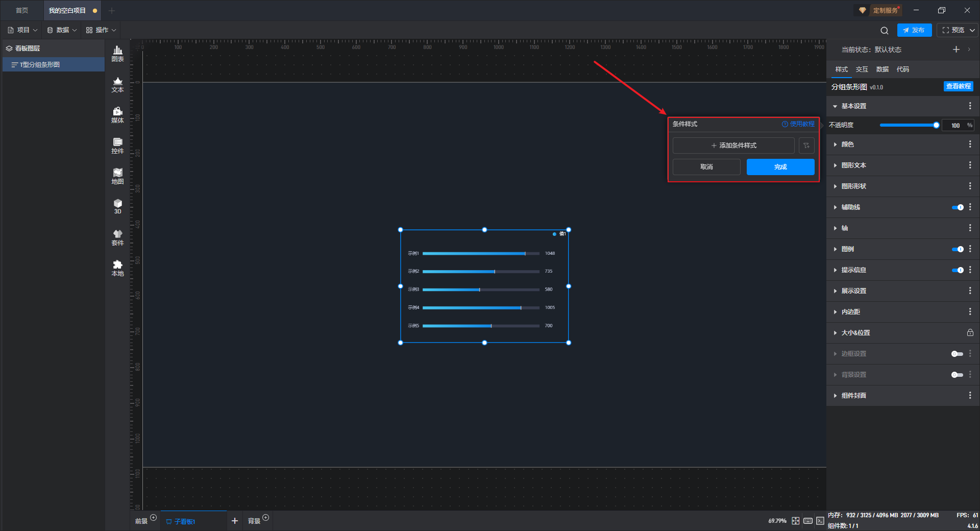Open the 媒体 media components panel
This screenshot has width=980, height=531.
[117, 115]
